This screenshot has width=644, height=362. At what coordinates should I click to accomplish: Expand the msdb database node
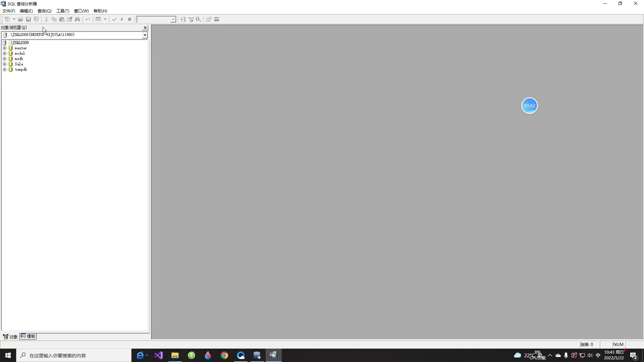tap(5, 59)
